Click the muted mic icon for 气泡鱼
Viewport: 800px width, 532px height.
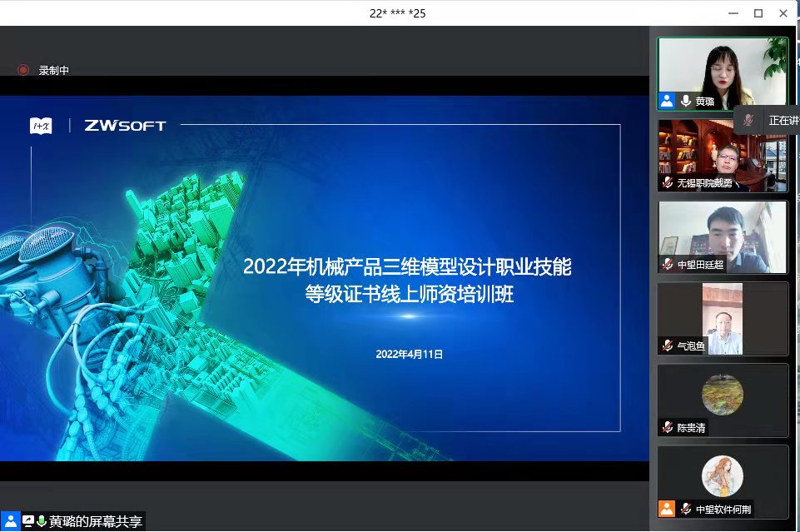click(668, 346)
